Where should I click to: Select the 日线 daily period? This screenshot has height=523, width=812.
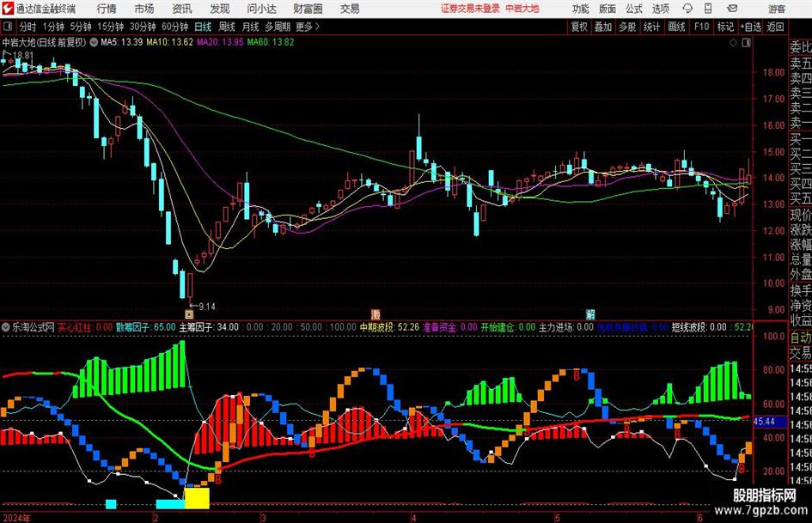coord(203,27)
